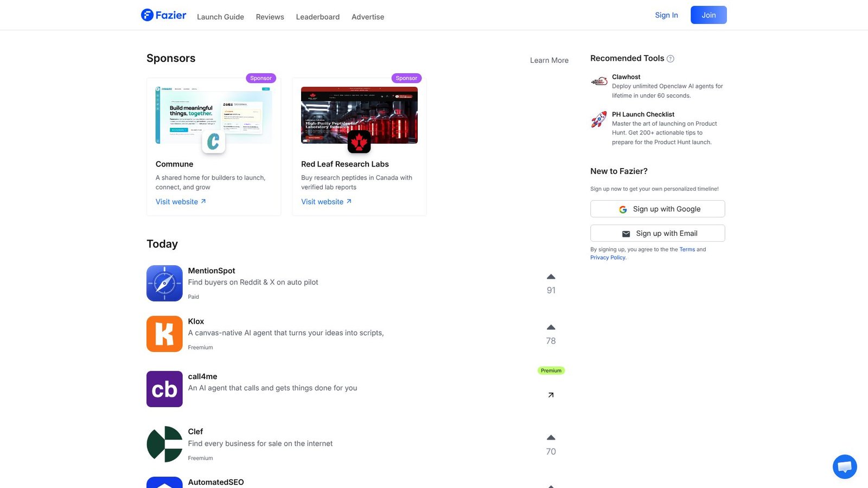
Task: Click the Clawhost tool title
Action: point(626,77)
